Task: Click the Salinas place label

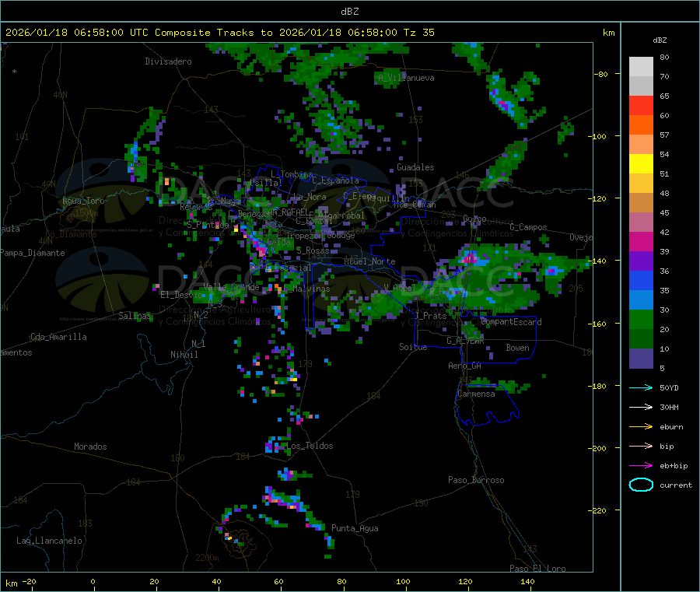Action: pos(135,316)
